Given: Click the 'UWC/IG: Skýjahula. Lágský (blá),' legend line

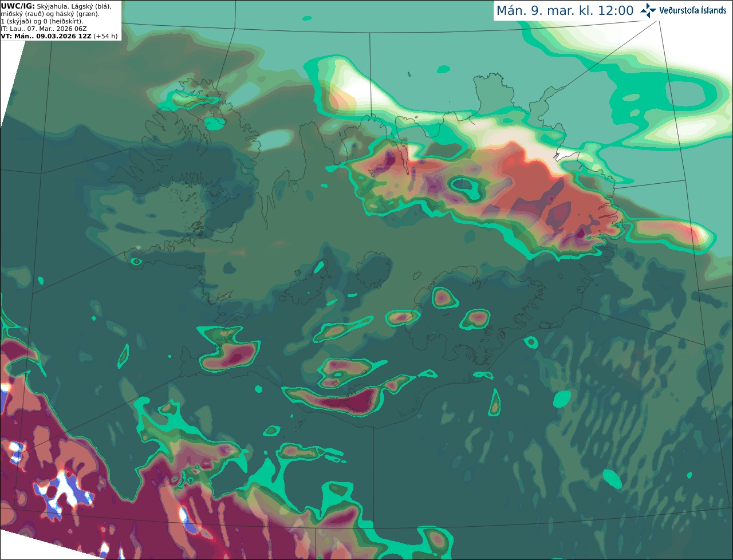Looking at the screenshot, I should (56, 6).
